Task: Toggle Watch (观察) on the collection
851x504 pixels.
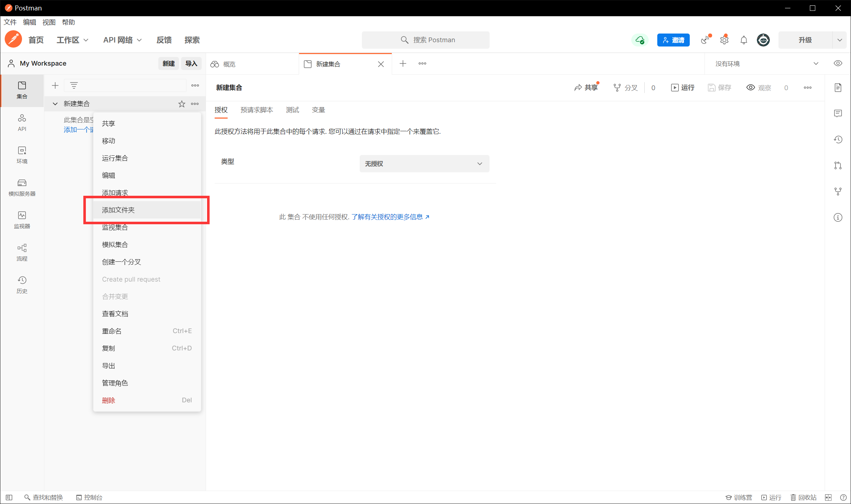Action: (x=759, y=88)
